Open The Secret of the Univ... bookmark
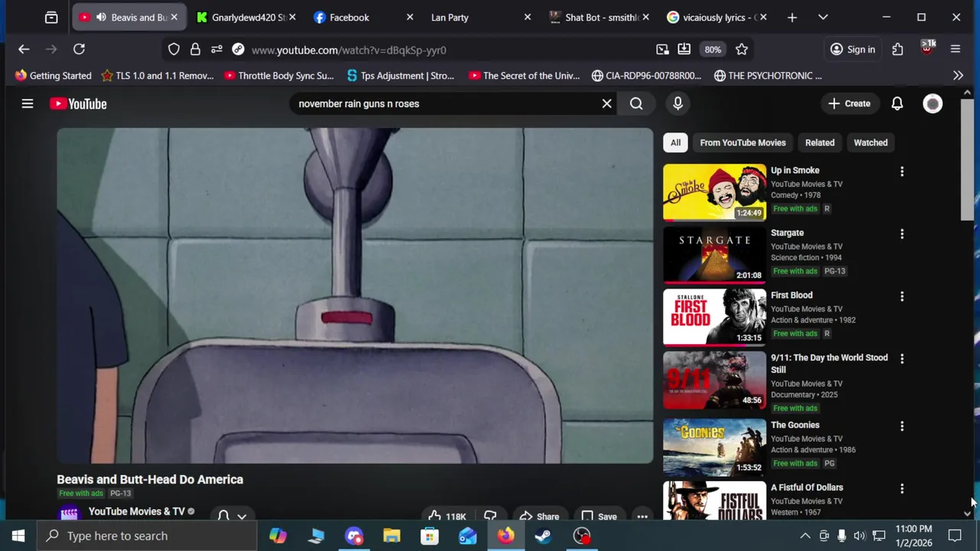The height and width of the screenshot is (551, 980). pos(524,75)
